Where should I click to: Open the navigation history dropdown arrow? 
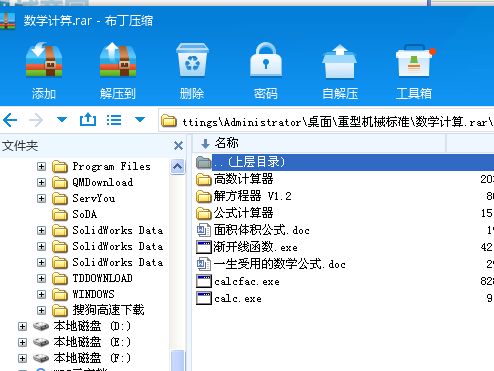pyautogui.click(x=62, y=119)
